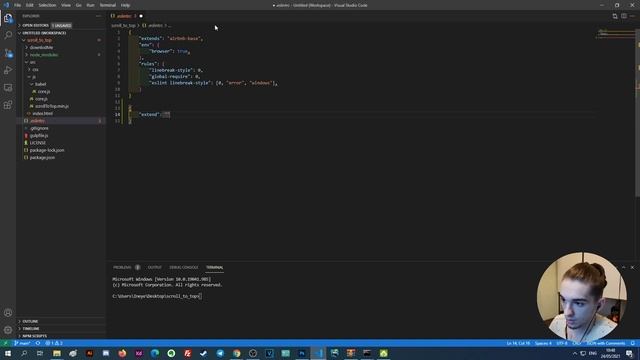The height and width of the screenshot is (360, 640).
Task: Open package.json in the explorer
Action: [x=42, y=158]
